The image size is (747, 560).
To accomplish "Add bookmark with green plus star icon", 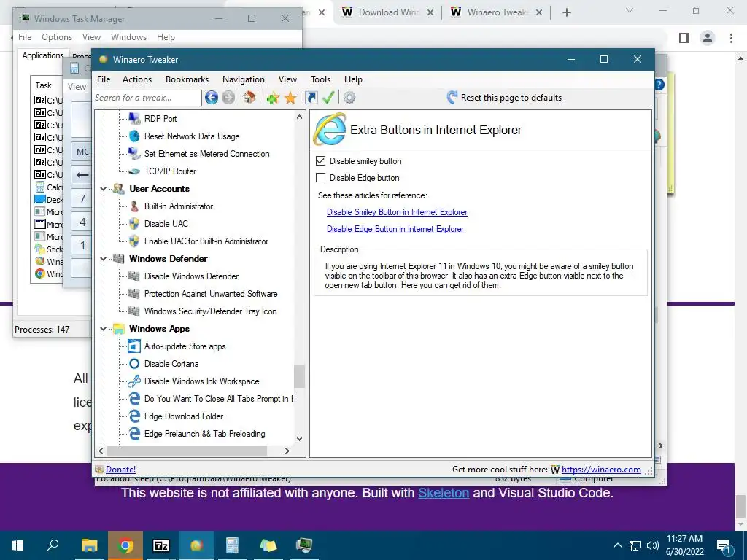I will coord(273,98).
